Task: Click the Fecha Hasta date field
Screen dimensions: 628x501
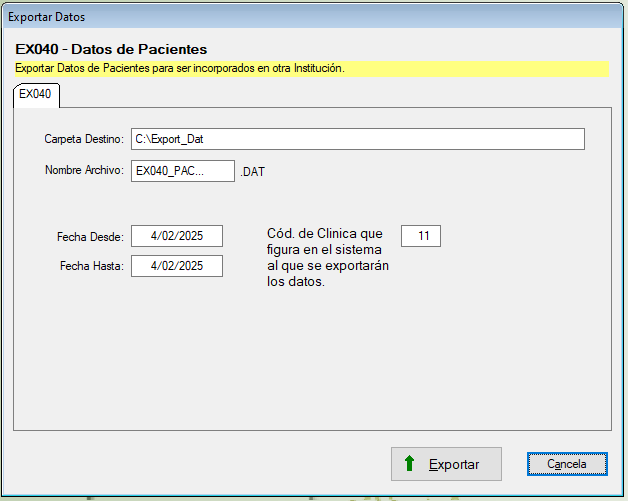Action: [176, 266]
